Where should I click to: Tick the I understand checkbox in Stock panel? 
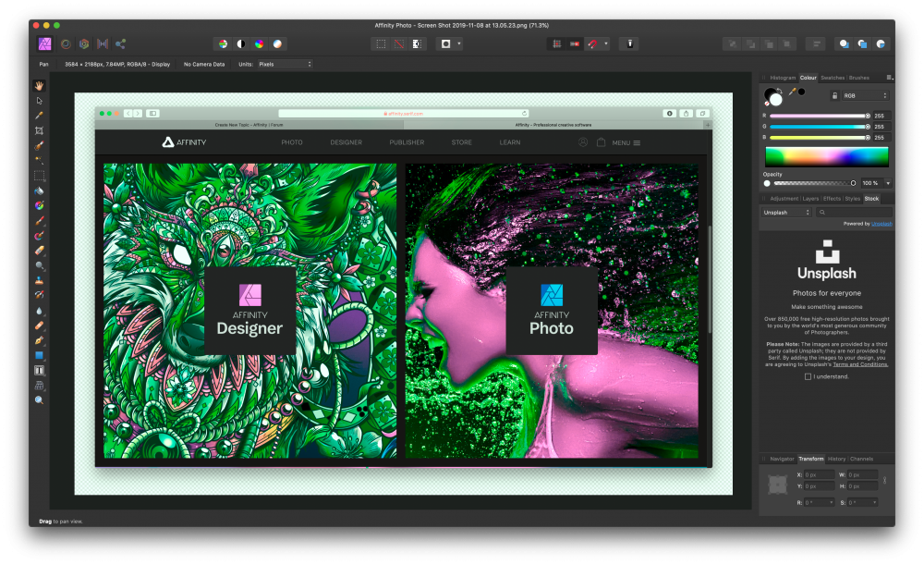click(x=808, y=376)
